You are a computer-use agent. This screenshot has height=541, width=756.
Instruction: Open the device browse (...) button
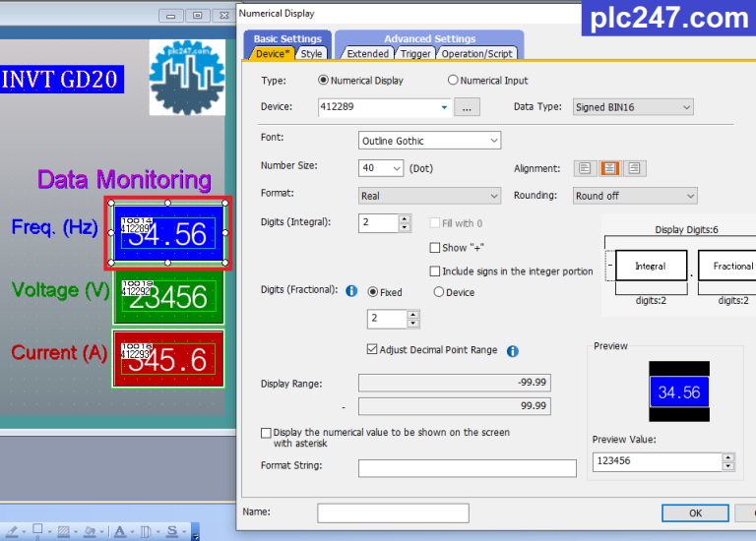coord(467,107)
